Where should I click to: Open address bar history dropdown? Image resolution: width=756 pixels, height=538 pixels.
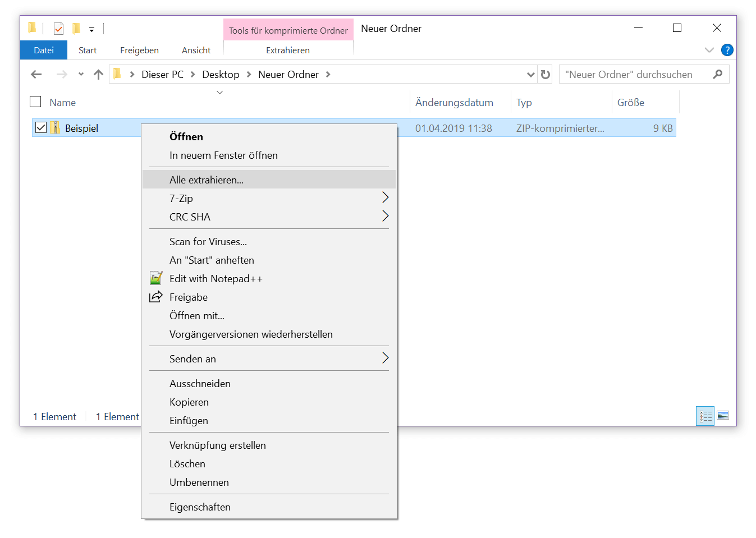tap(530, 74)
